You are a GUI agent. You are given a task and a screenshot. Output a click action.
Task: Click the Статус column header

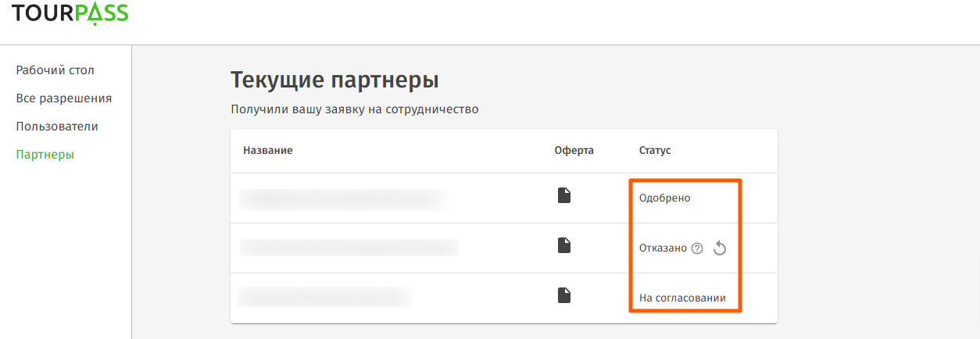click(x=655, y=150)
